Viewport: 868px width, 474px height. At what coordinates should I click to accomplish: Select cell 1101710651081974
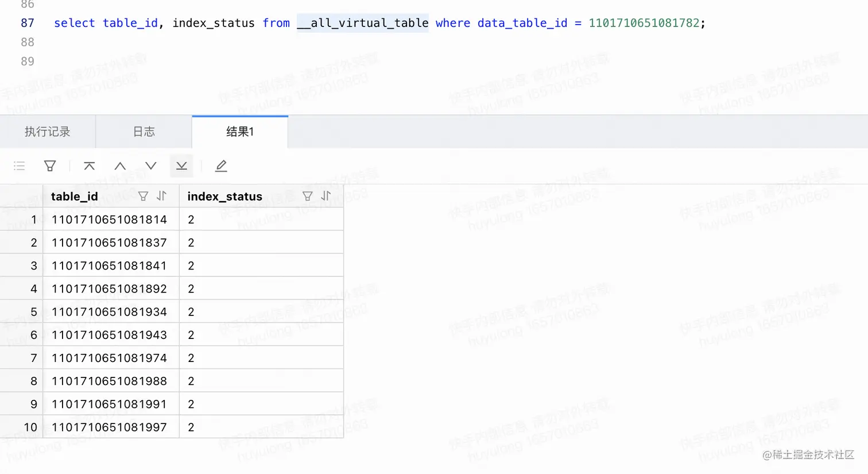pos(111,357)
